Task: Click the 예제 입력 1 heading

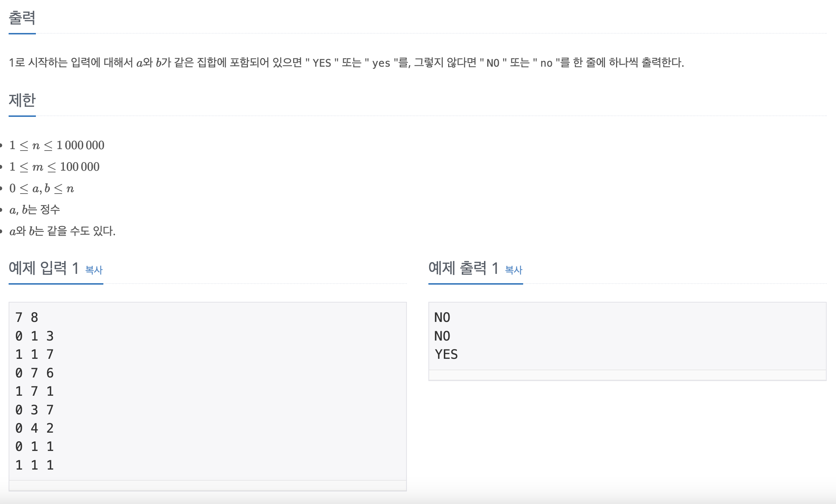Action: [44, 268]
